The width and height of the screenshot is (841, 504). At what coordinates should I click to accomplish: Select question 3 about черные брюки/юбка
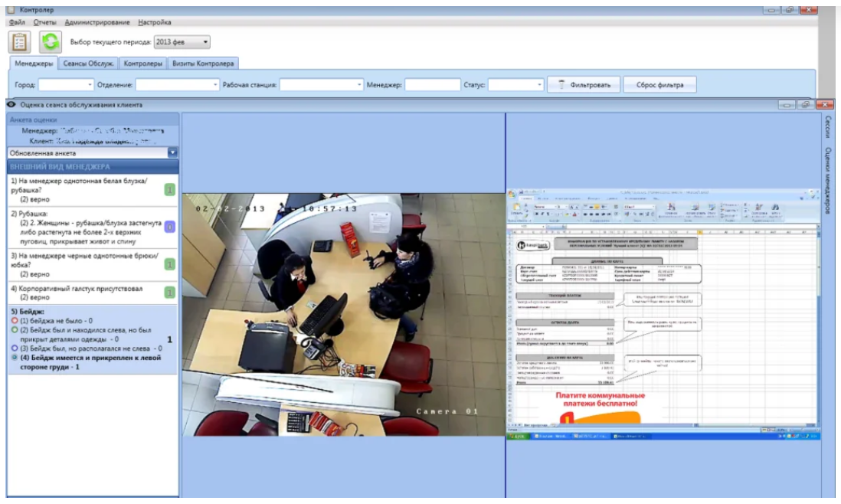coord(92,265)
